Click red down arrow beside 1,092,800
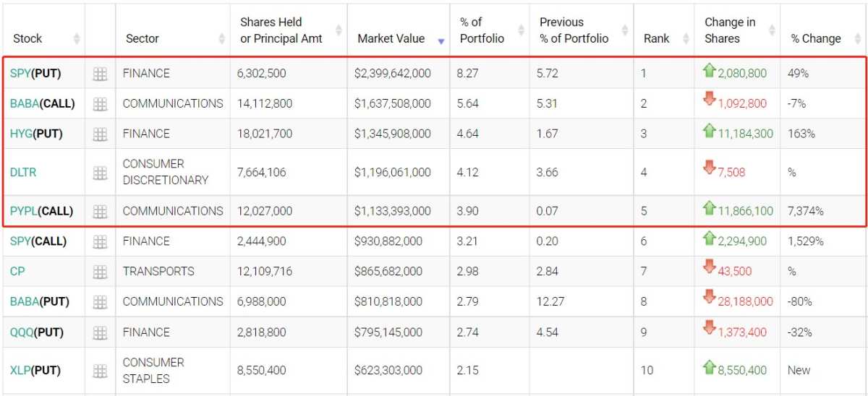 click(x=709, y=99)
